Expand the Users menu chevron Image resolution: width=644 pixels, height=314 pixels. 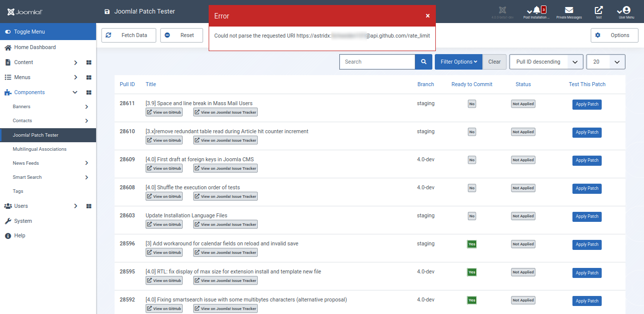(76, 206)
